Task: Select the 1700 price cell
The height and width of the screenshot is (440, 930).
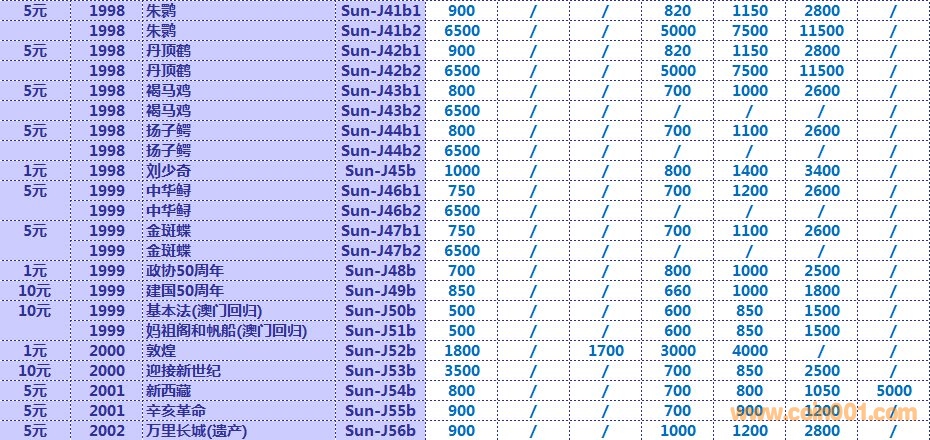Action: [x=606, y=350]
